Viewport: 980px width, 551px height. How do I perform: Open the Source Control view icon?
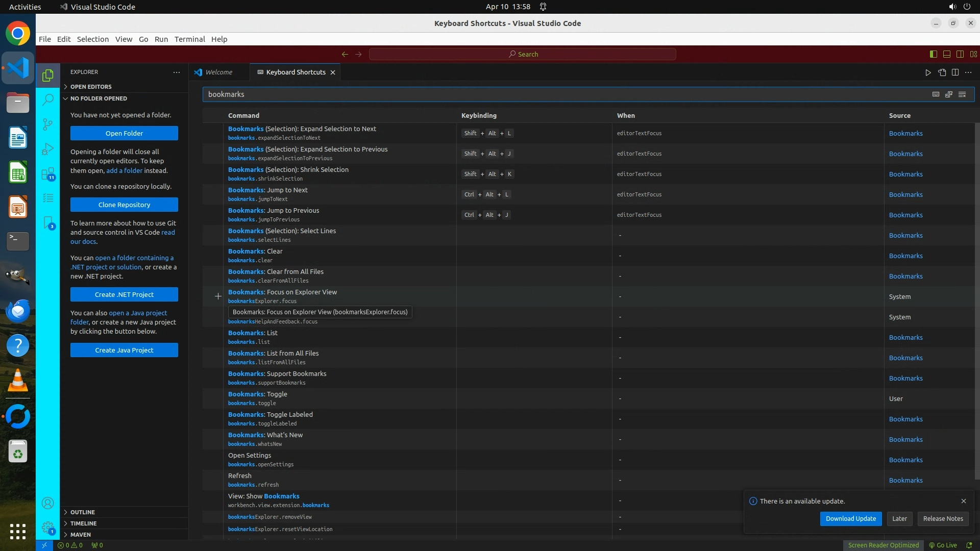tap(47, 124)
